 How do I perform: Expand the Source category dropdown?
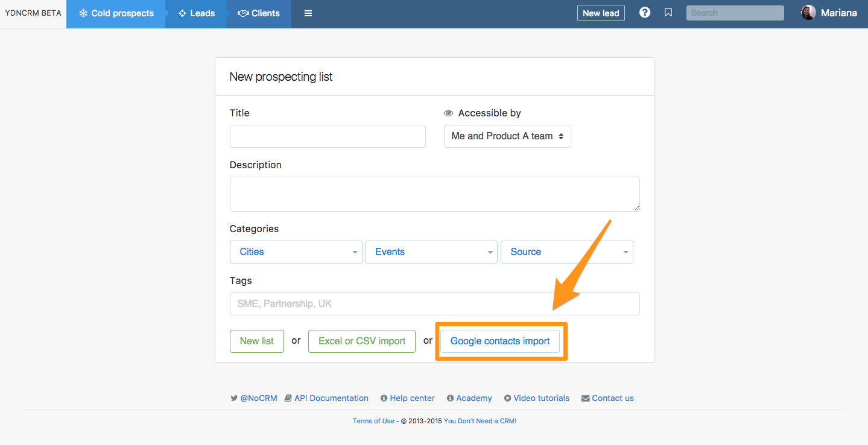click(x=566, y=252)
